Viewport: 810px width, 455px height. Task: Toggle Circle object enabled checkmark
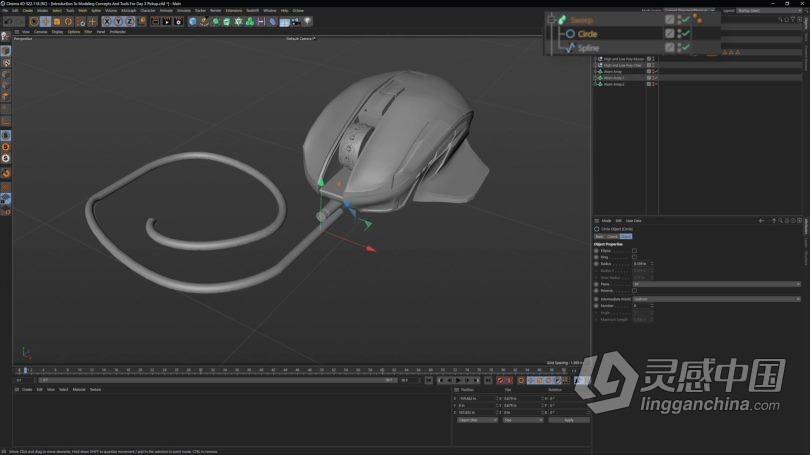pos(686,34)
